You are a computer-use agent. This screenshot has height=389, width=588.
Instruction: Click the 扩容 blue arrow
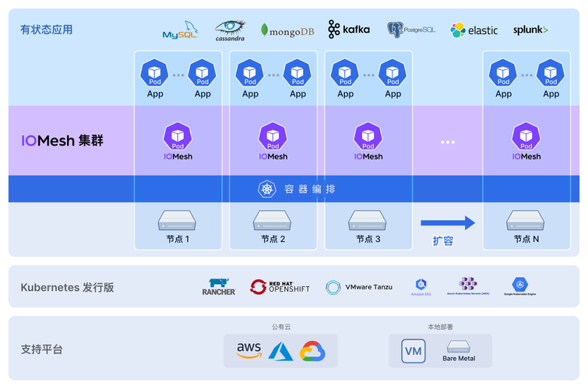click(x=448, y=223)
